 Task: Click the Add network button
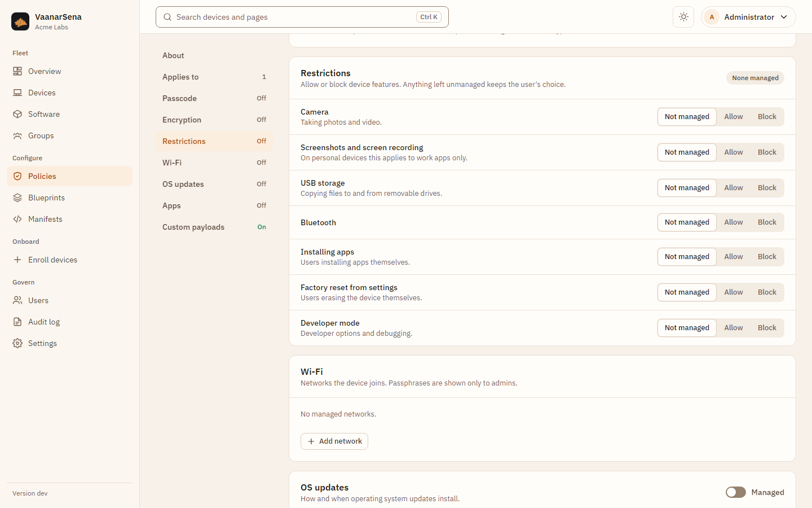point(334,441)
